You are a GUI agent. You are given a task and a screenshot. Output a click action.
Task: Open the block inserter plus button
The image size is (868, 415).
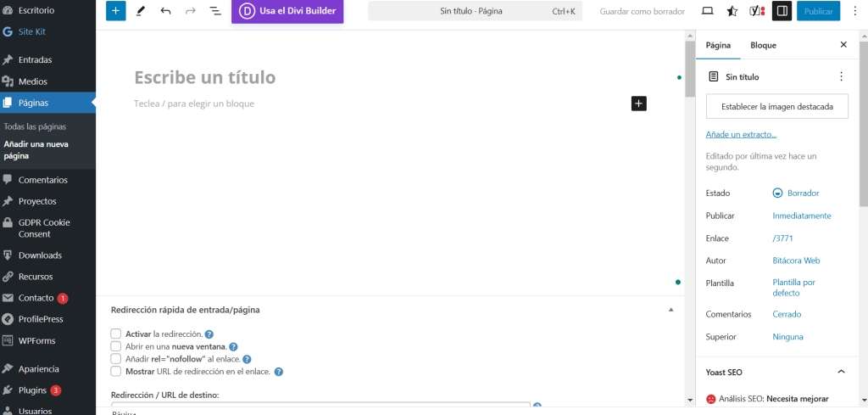click(x=115, y=11)
